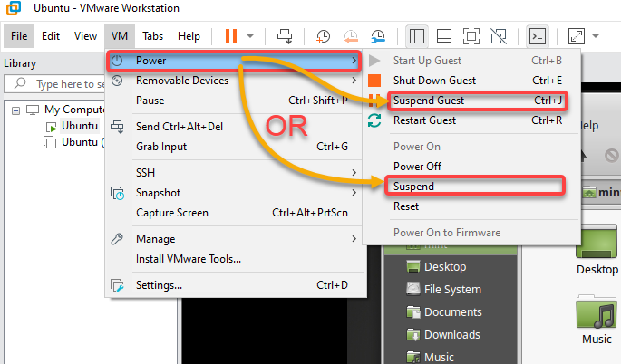Screen dimensions: 621x364
Task: Choose Restart Guest option
Action: coord(471,120)
